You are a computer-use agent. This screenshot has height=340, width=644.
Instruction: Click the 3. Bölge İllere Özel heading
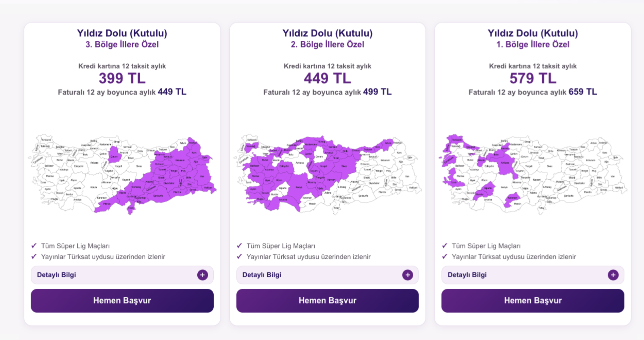pyautogui.click(x=122, y=45)
